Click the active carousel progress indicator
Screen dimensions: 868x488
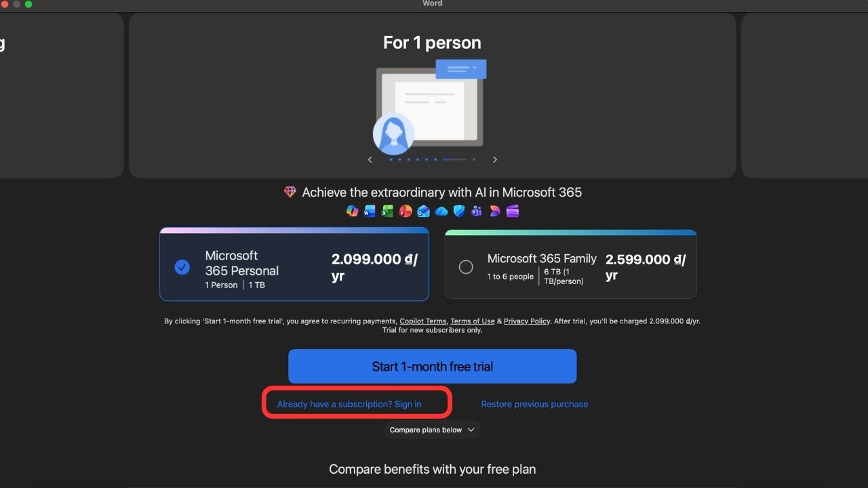point(454,159)
